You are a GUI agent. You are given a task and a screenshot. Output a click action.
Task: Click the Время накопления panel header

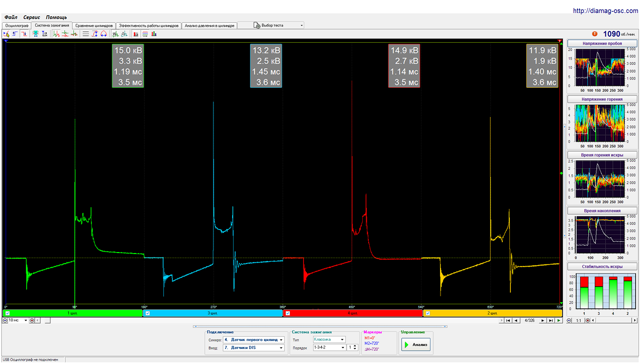(x=602, y=211)
